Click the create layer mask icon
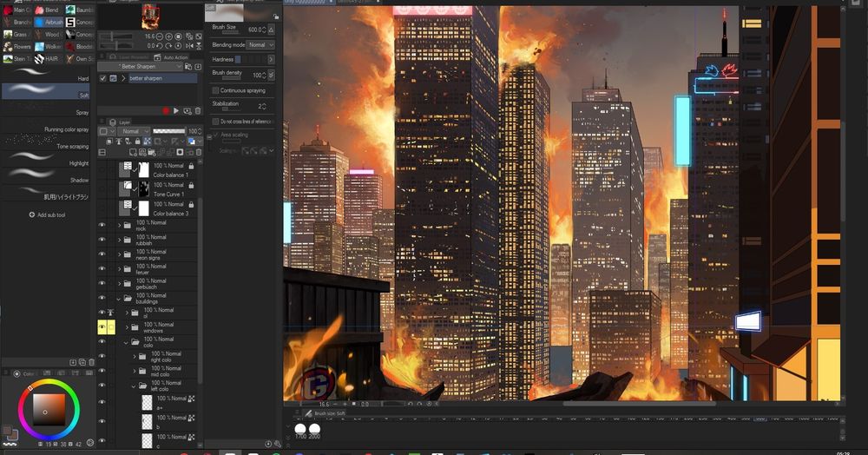 point(180,152)
